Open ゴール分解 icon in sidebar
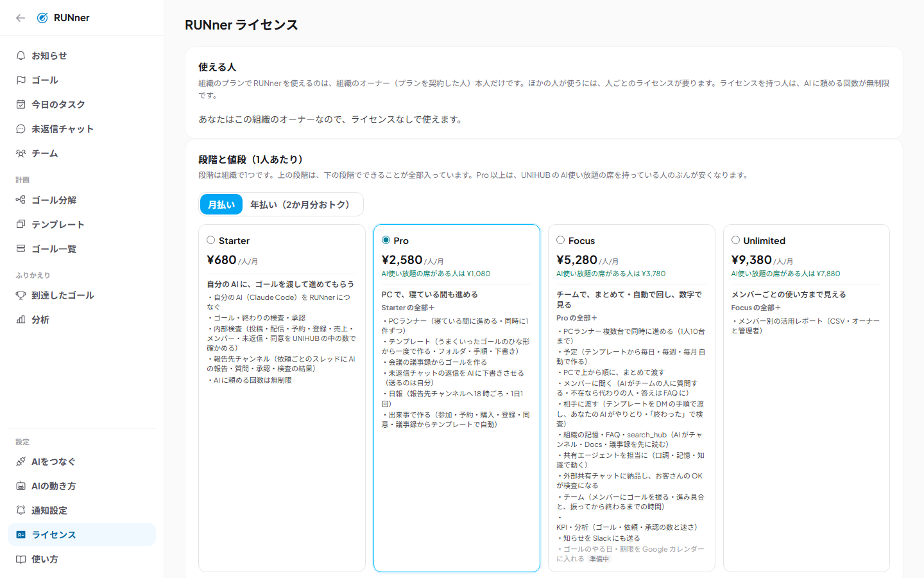Viewport: 924px width, 578px height. [x=21, y=200]
